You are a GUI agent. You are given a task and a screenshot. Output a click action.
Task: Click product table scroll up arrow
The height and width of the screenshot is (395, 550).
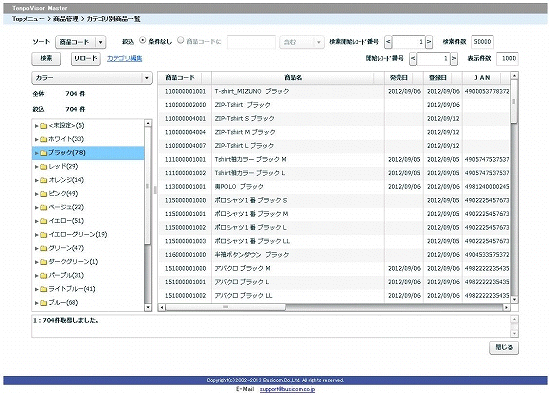coord(514,75)
